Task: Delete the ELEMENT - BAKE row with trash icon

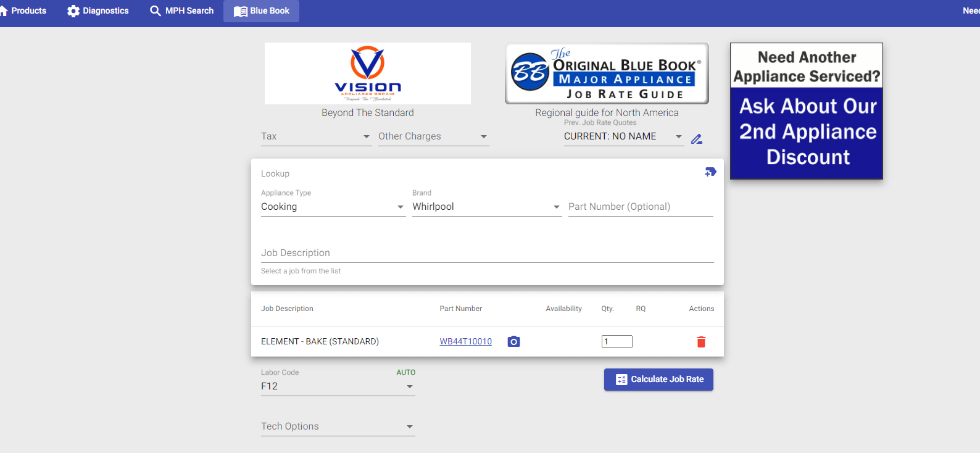Action: (x=701, y=342)
